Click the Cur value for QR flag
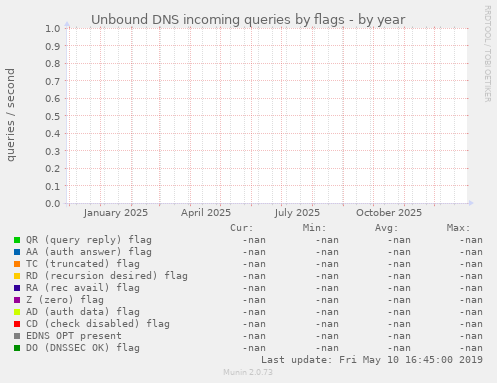Image resolution: width=497 pixels, height=383 pixels. tap(254, 240)
